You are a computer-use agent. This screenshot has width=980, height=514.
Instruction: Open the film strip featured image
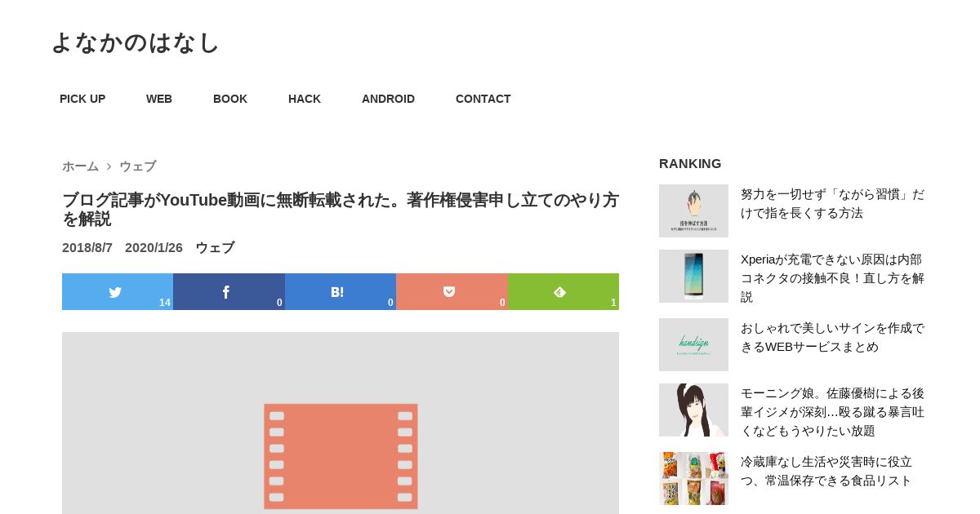341,423
